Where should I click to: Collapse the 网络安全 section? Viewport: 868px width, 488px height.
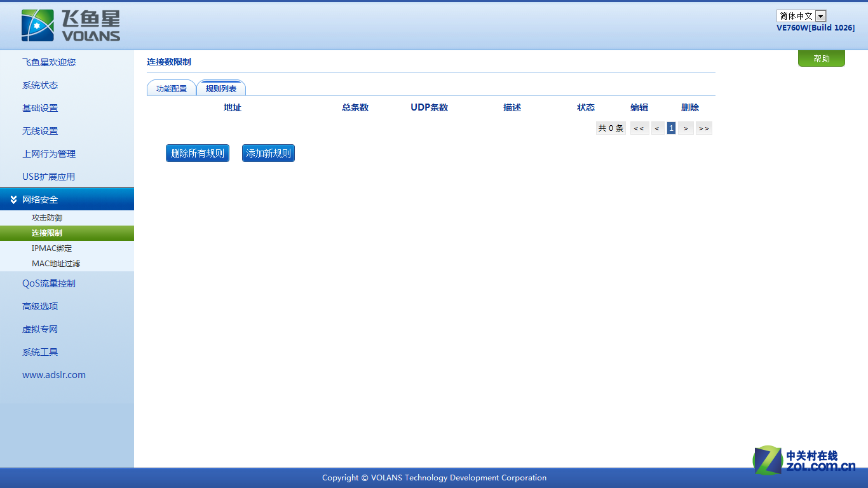coord(67,200)
